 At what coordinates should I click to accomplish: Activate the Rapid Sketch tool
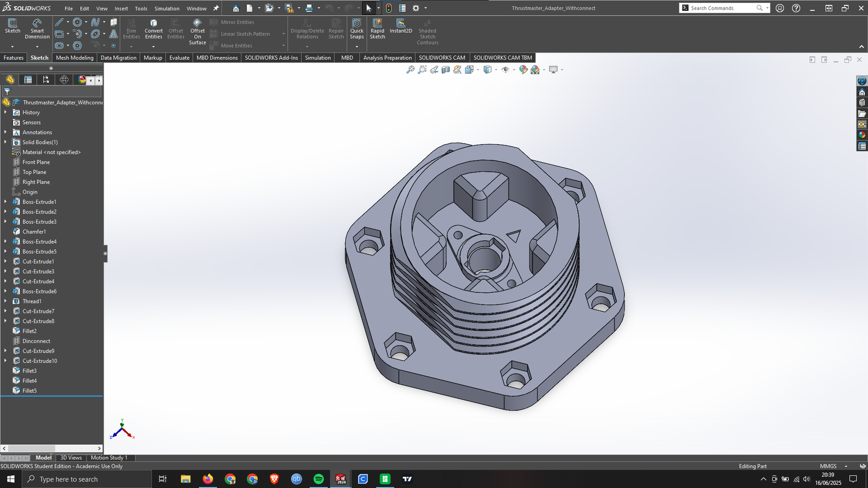tap(377, 28)
